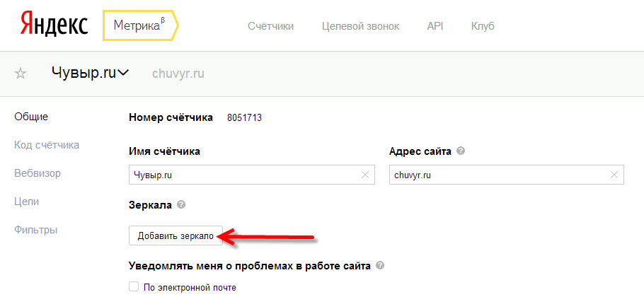Clear the Имя счётчика field with X
644x297 pixels.
coord(364,175)
